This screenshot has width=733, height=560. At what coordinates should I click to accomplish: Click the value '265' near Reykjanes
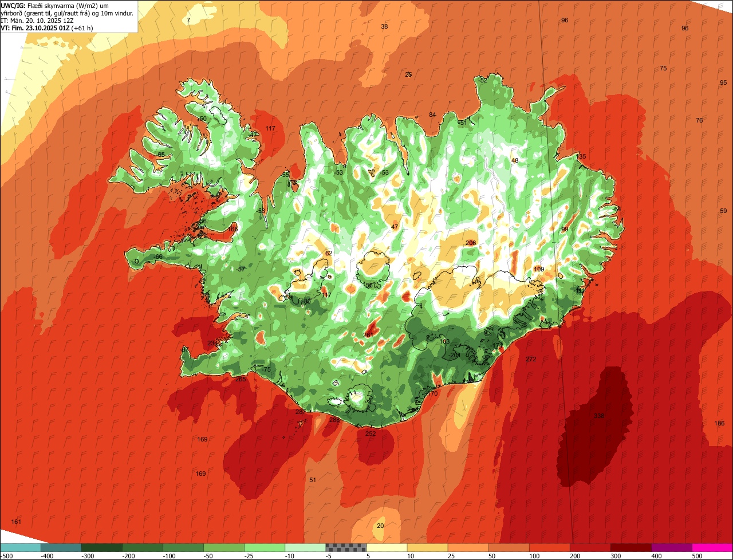tap(241, 379)
